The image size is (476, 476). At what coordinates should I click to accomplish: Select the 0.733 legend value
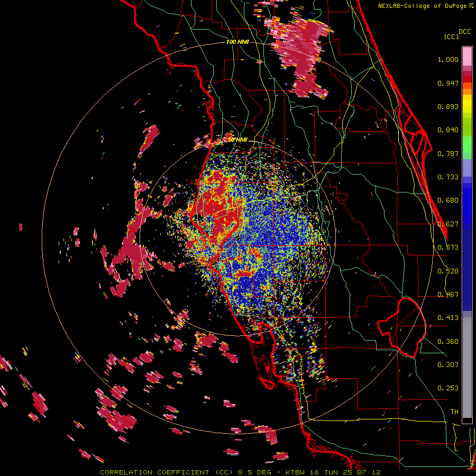(x=448, y=177)
